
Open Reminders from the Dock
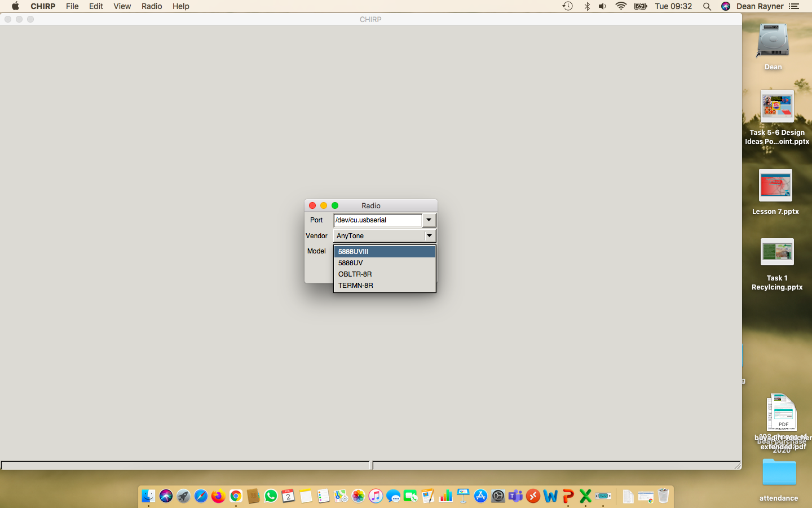click(x=323, y=496)
